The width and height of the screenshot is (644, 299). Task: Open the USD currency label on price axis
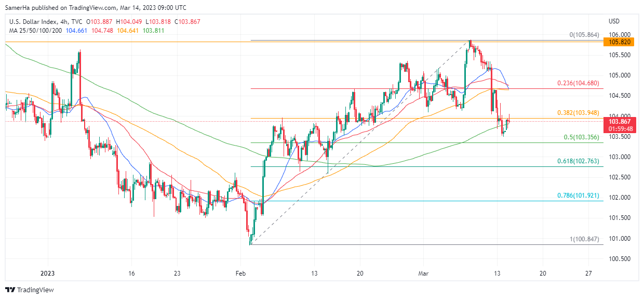pyautogui.click(x=614, y=21)
